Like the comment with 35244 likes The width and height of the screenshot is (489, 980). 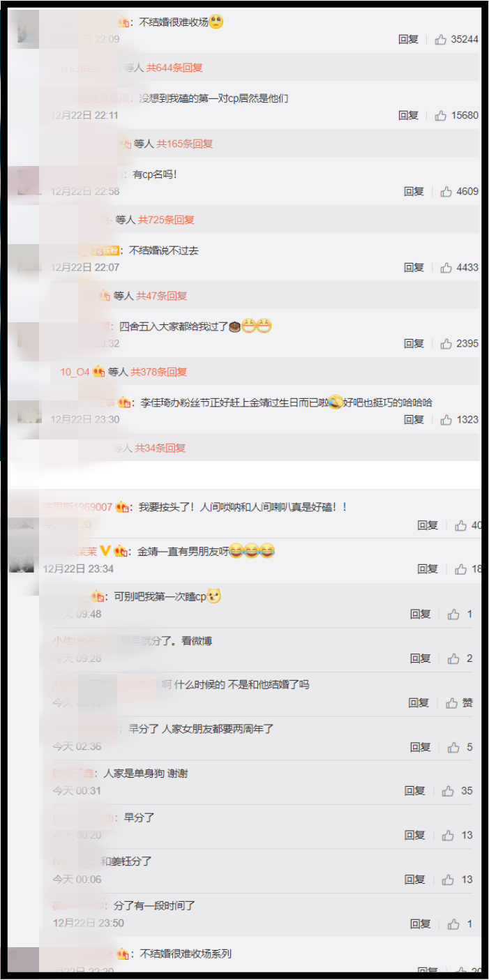click(x=441, y=40)
